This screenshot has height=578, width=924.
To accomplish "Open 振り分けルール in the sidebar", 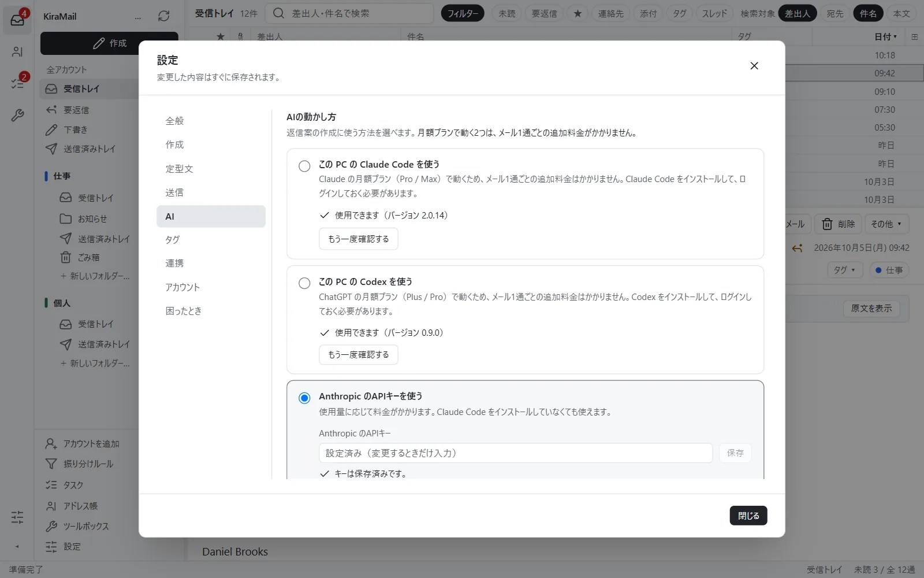I will tap(88, 464).
